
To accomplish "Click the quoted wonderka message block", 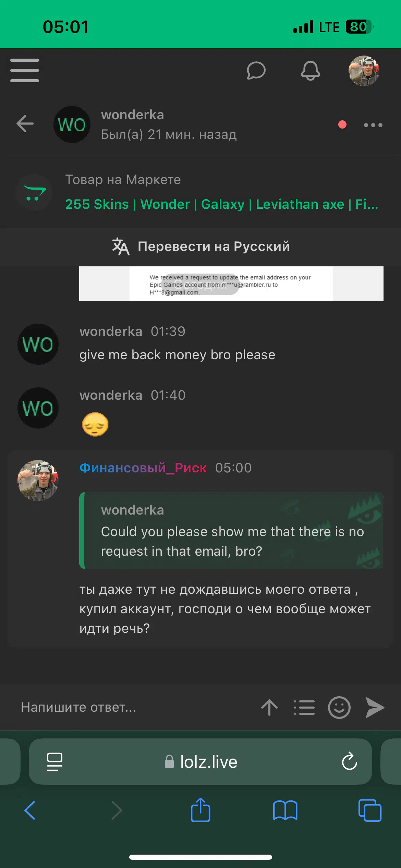I will 231,531.
